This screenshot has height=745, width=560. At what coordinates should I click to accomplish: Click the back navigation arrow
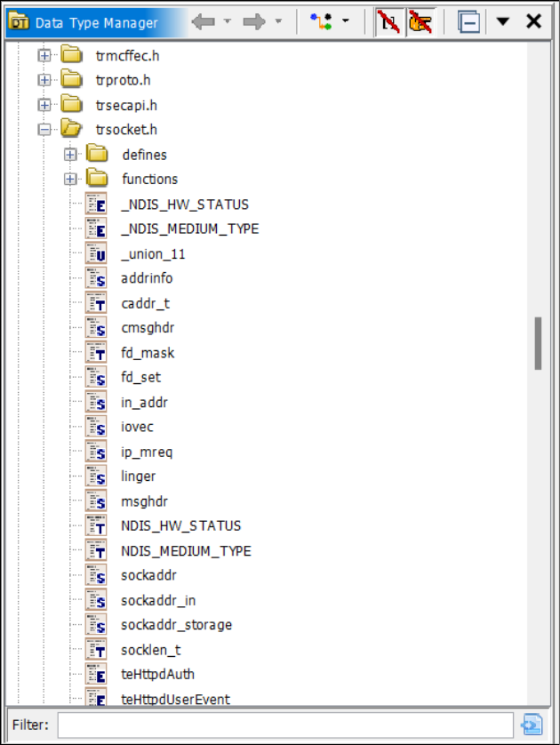[x=204, y=21]
